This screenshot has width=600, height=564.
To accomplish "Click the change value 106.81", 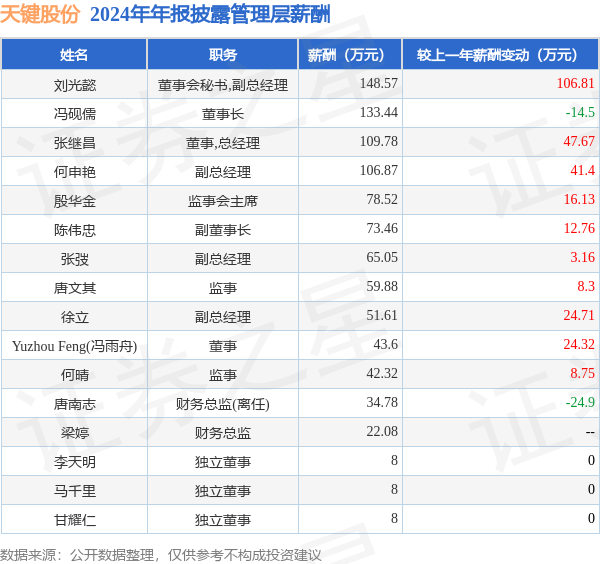I will pyautogui.click(x=576, y=83).
